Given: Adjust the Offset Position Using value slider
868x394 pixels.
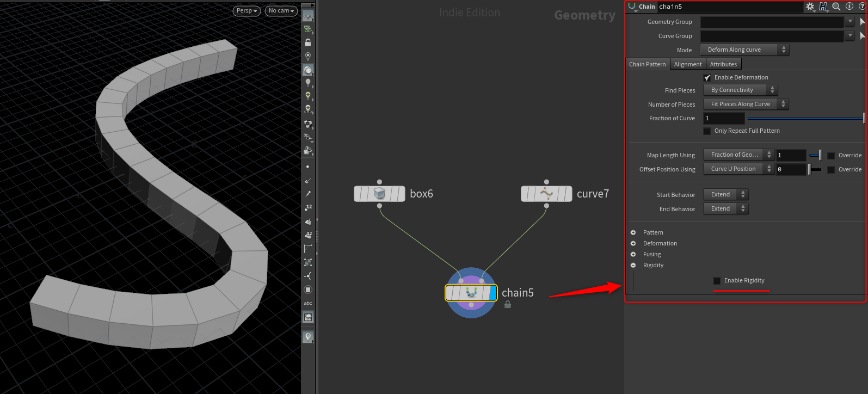Looking at the screenshot, I should (x=815, y=170).
